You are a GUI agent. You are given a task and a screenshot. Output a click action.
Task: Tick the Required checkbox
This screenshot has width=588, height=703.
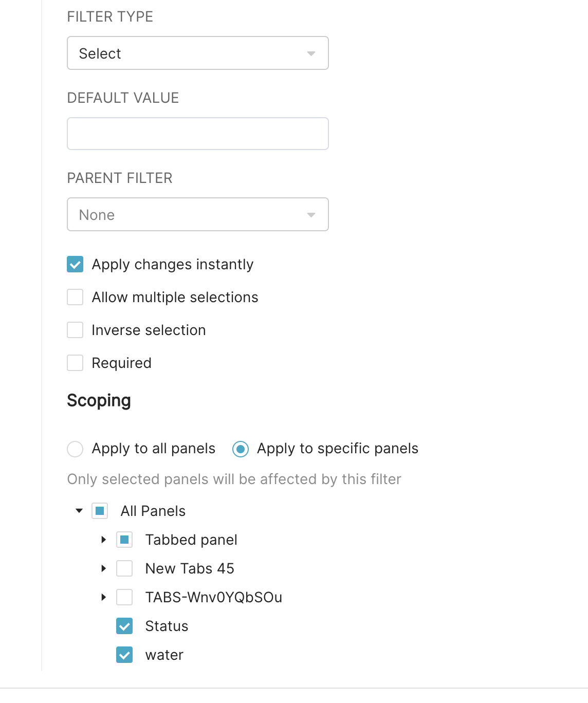click(x=75, y=363)
